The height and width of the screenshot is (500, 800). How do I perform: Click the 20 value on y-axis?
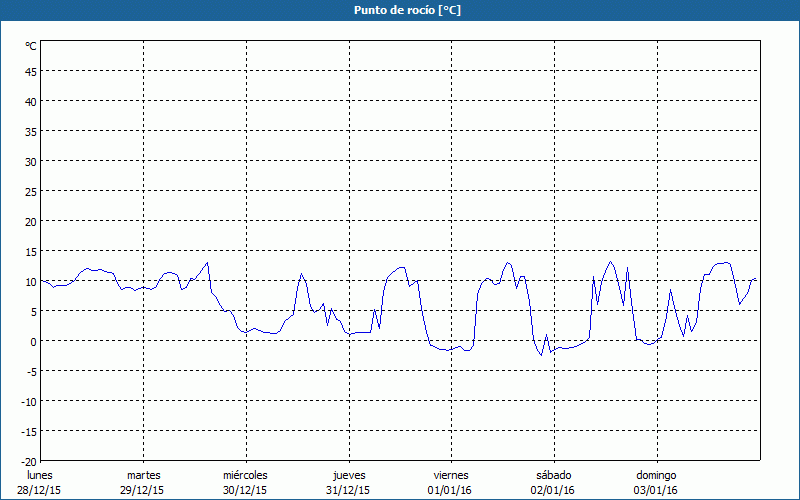coord(31,221)
